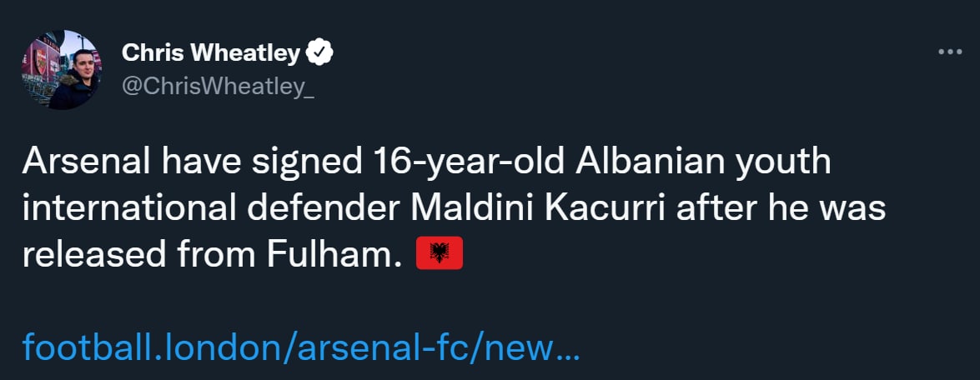Click the Chris Wheatley display name
Image resolution: width=980 pixels, height=380 pixels.
pos(210,53)
